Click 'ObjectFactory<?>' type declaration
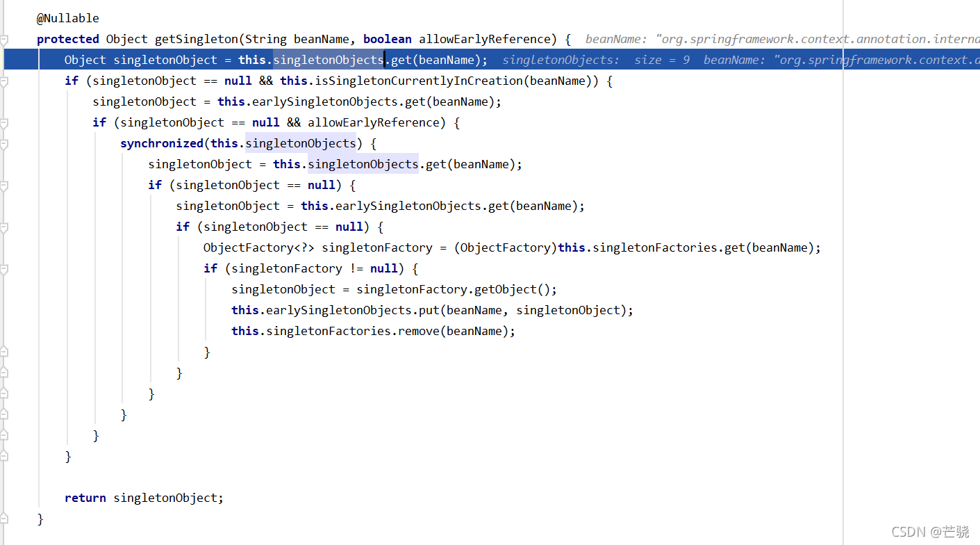The height and width of the screenshot is (545, 980). coord(259,247)
